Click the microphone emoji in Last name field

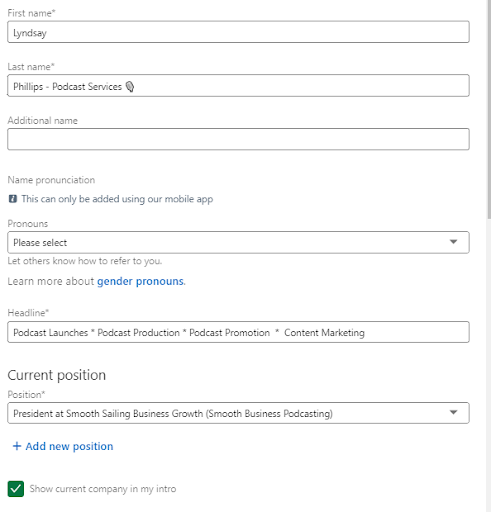click(x=130, y=87)
